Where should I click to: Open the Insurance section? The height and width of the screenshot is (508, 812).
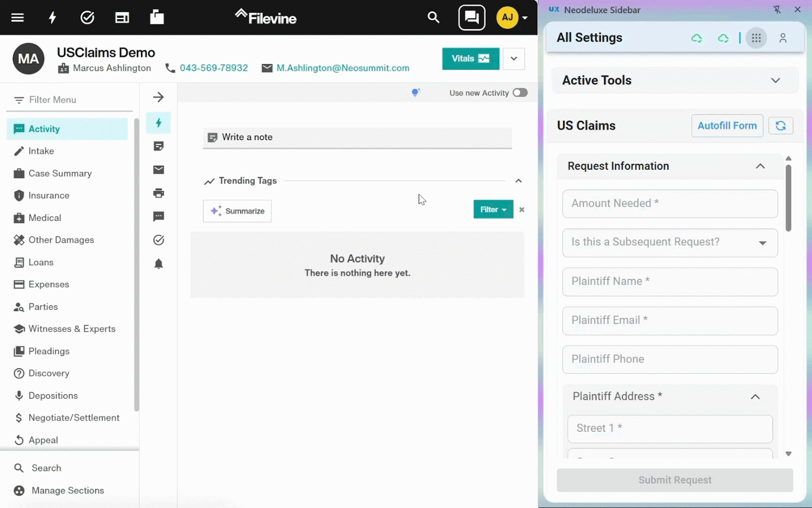click(x=67, y=196)
